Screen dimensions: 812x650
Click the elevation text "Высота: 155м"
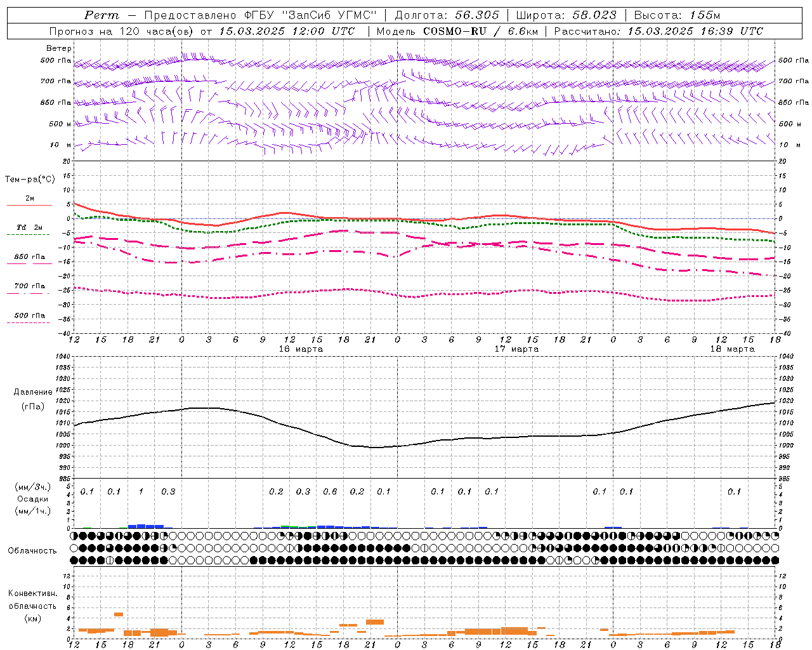(677, 15)
